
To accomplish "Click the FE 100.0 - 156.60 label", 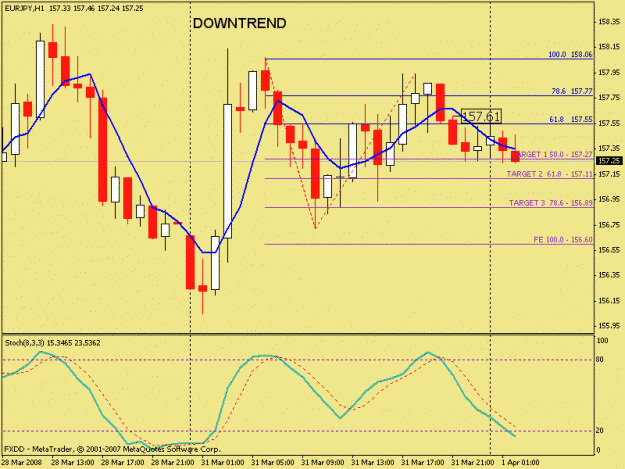I will (563, 240).
